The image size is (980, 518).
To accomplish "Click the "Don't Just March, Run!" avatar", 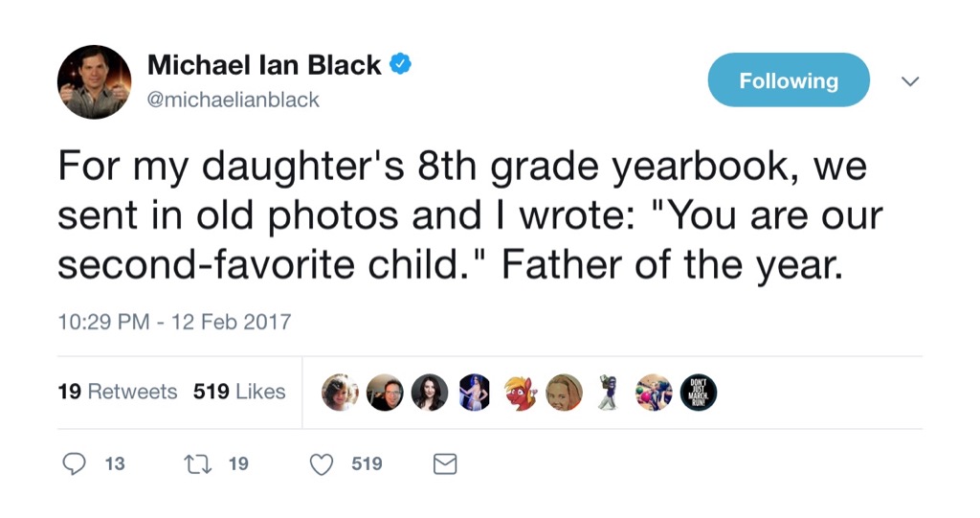I will [x=698, y=393].
